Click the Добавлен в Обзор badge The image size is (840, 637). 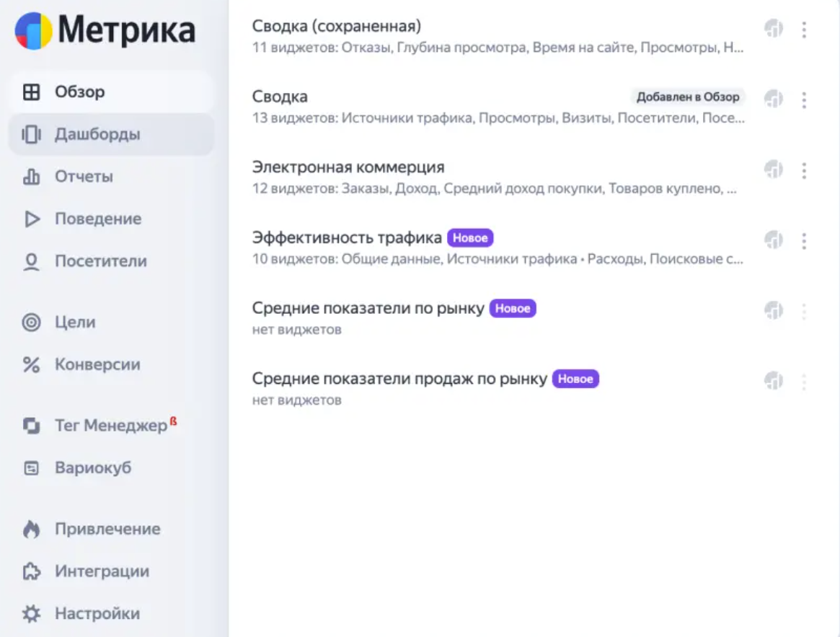(x=687, y=97)
